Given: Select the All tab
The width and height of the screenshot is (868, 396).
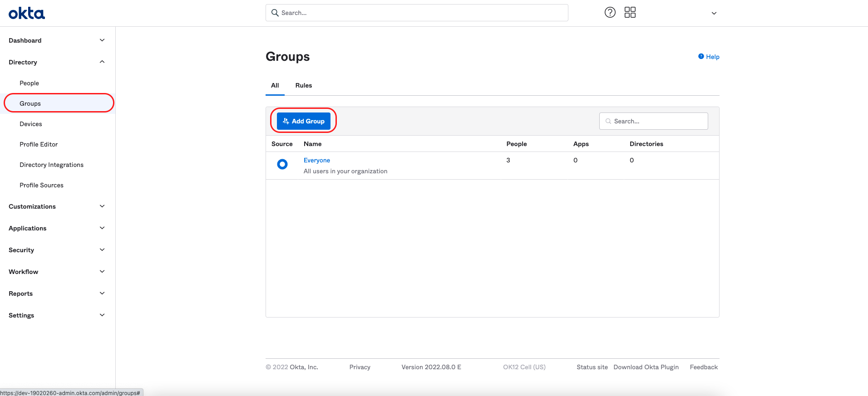Looking at the screenshot, I should click(275, 85).
